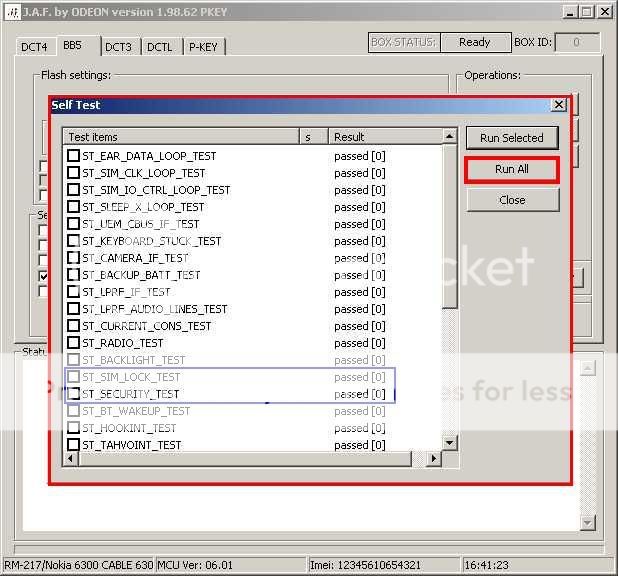Switch to the DCT4 tab
Viewport: 618px width, 576px height.
pyautogui.click(x=35, y=47)
